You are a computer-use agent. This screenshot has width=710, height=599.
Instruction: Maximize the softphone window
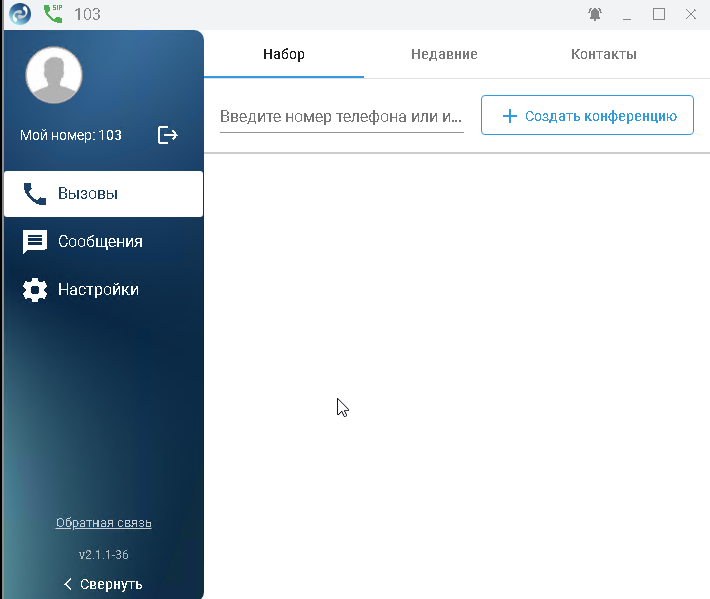659,14
